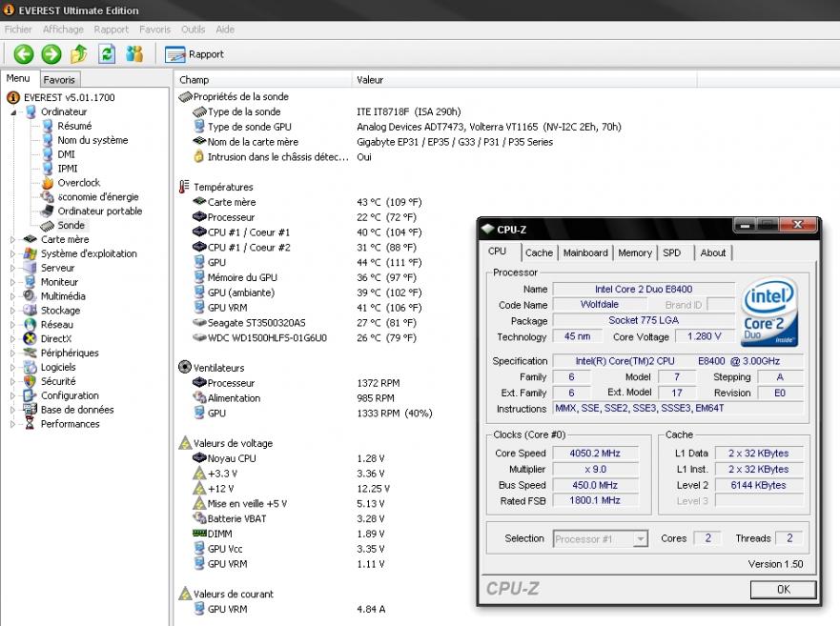Viewport: 840px width, 626px height.
Task: Click the Performances hourglass icon
Action: pos(31,424)
